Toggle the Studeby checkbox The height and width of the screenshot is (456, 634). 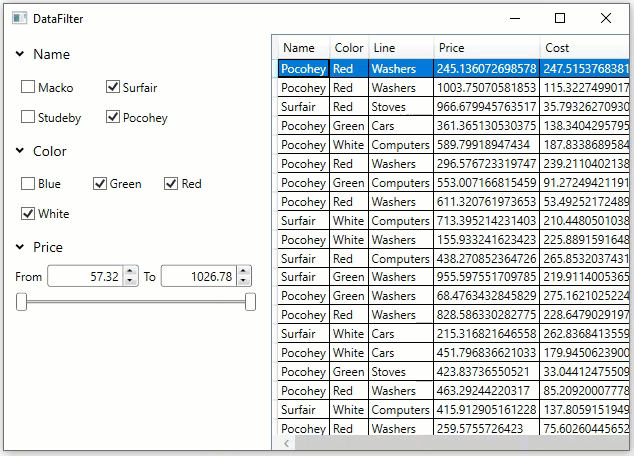pos(29,118)
